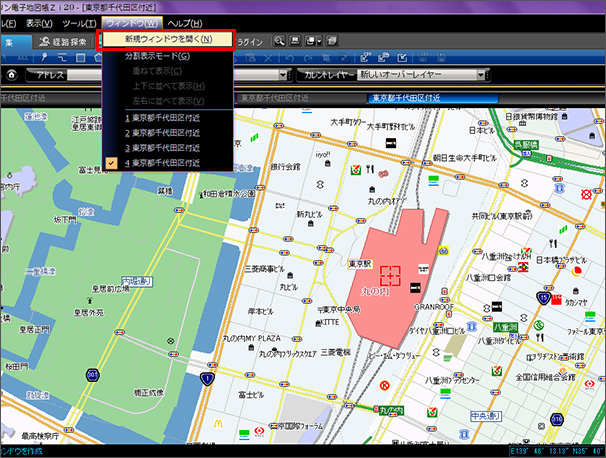Click the 日本ビル label
The image size is (606, 458).
pos(482,130)
